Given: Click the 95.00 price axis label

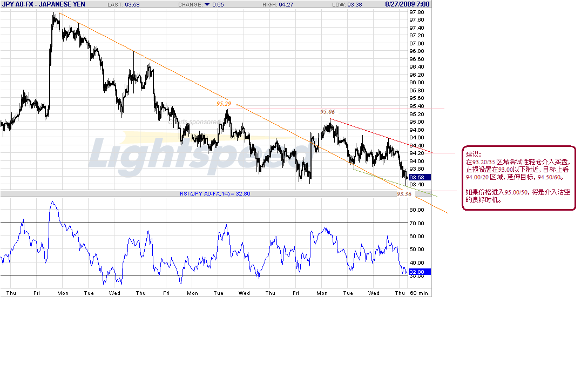Looking at the screenshot, I should click(417, 122).
